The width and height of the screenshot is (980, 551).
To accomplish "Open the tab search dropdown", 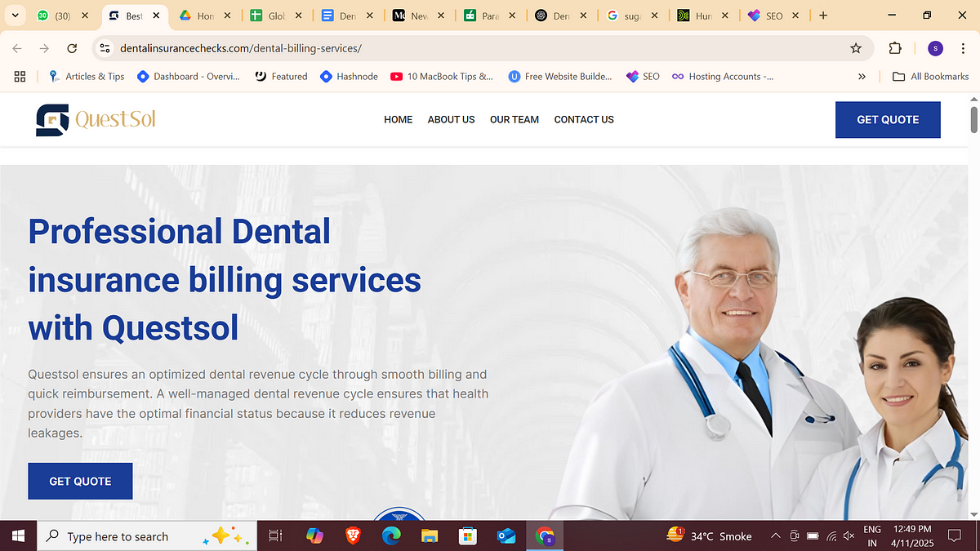I will pos(15,15).
